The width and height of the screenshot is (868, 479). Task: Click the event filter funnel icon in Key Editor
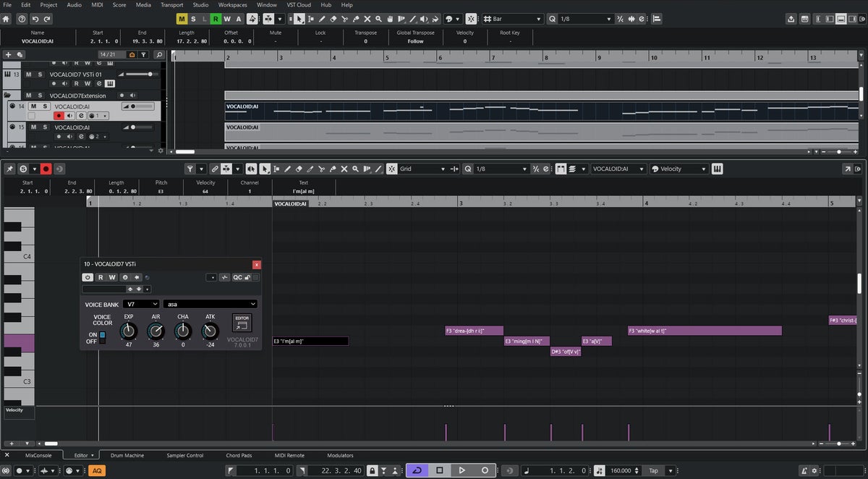click(190, 169)
